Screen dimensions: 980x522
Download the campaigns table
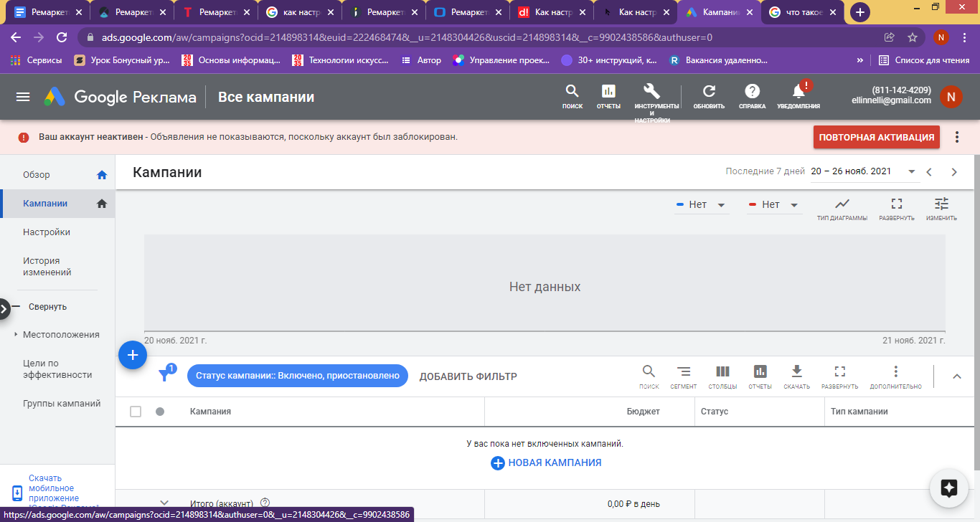click(796, 376)
